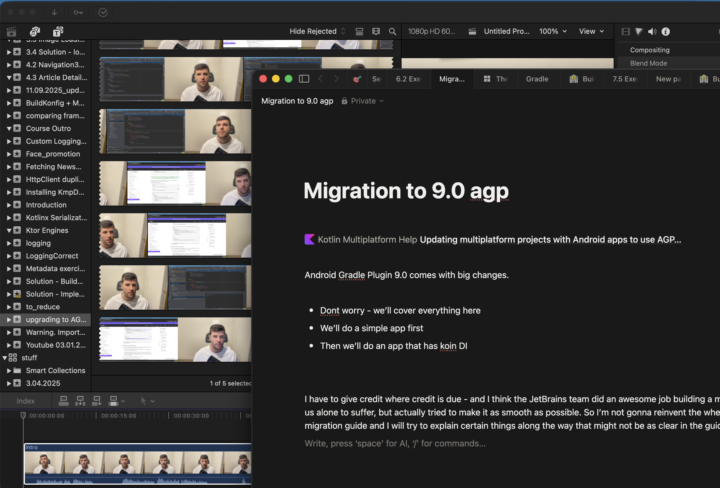Viewport: 720px width, 488px height.
Task: Click the append clip icon in timeline toolbar
Action: pos(96,401)
